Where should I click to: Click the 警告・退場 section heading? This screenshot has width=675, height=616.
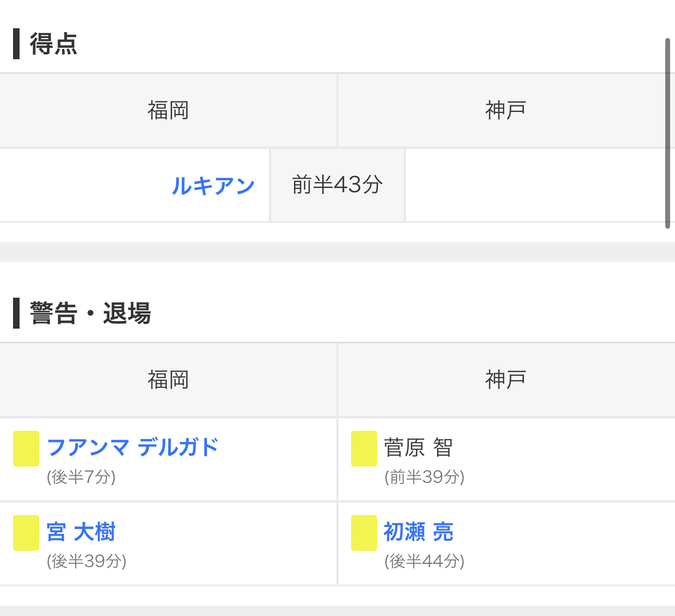[90, 313]
